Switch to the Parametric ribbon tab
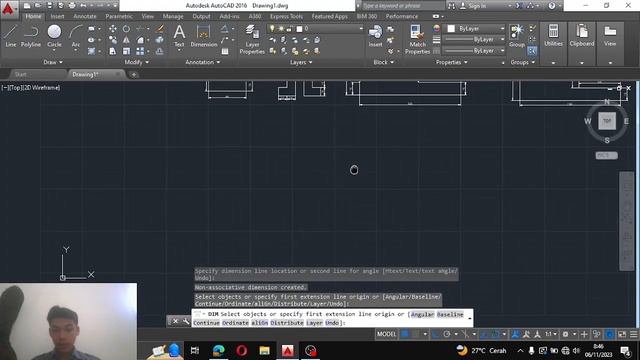640x360 pixels. pyautogui.click(x=119, y=16)
